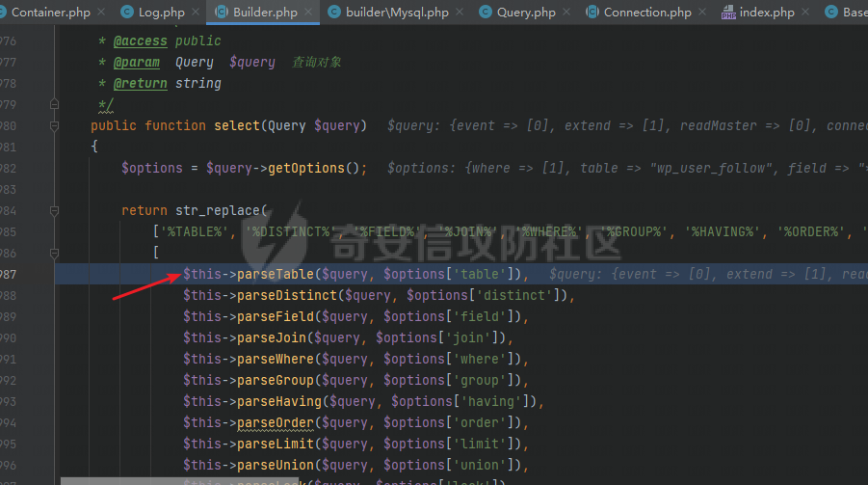Click the builder\Mysql.php class icon

(334, 13)
